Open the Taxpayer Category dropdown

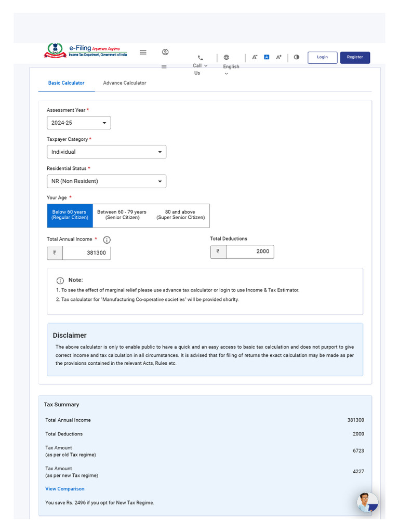coord(107,152)
